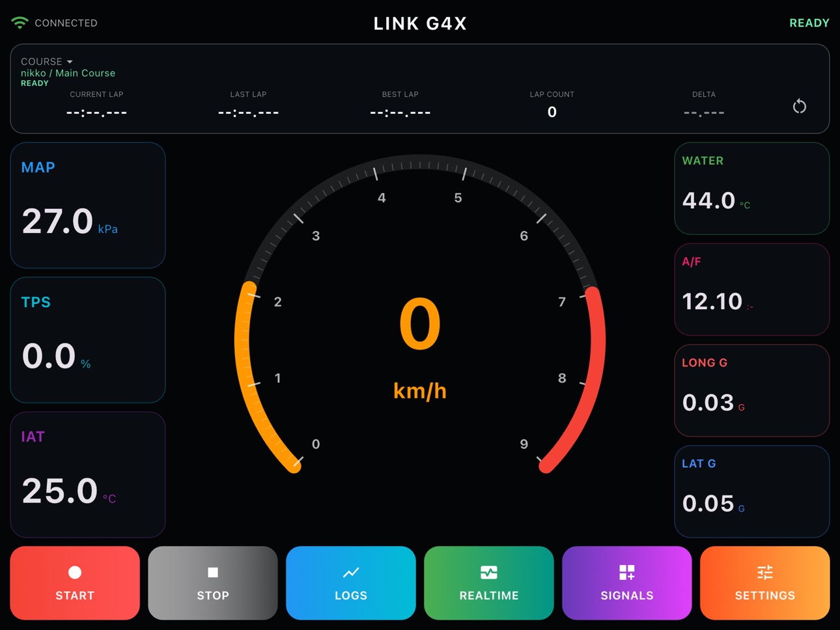Select the A/F ratio card
840x630 pixels.
tap(752, 290)
